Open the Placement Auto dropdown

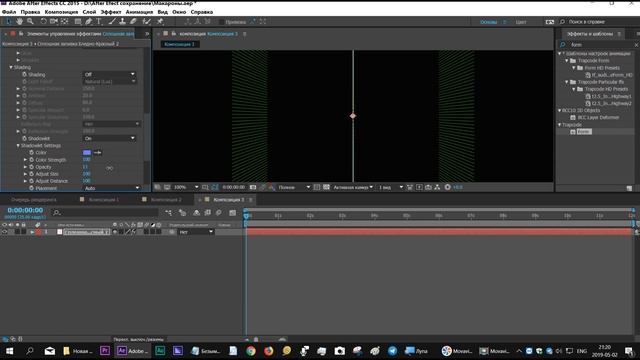112,188
